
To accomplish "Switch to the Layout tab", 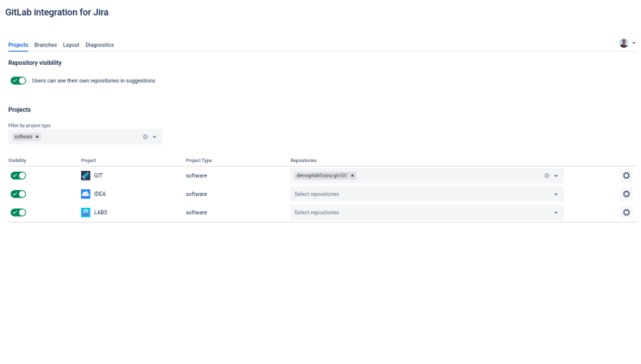I will point(71,45).
